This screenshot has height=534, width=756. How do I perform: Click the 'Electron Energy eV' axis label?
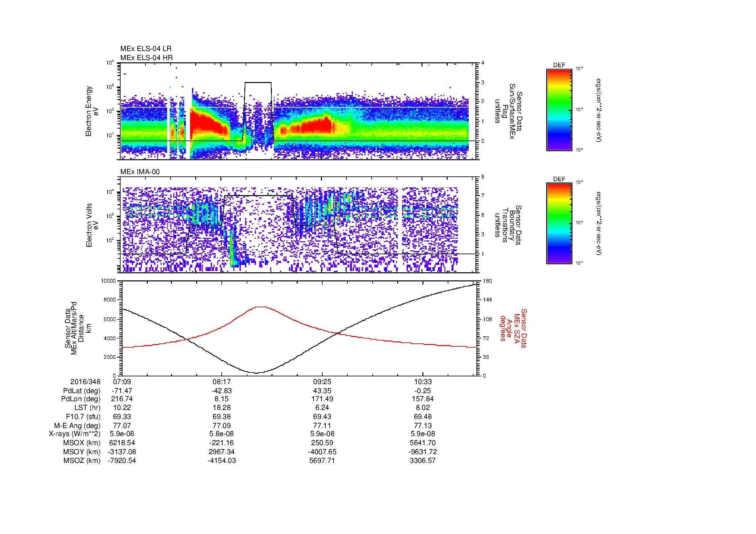92,111
